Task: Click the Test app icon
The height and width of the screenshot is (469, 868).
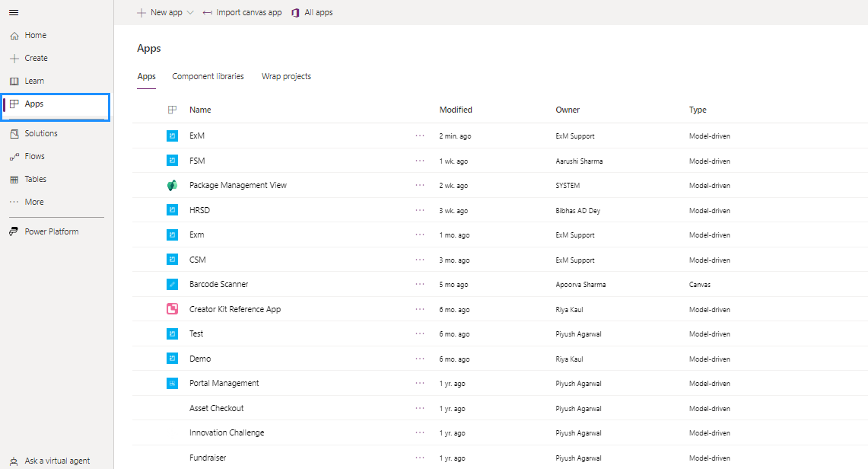Action: click(x=172, y=334)
